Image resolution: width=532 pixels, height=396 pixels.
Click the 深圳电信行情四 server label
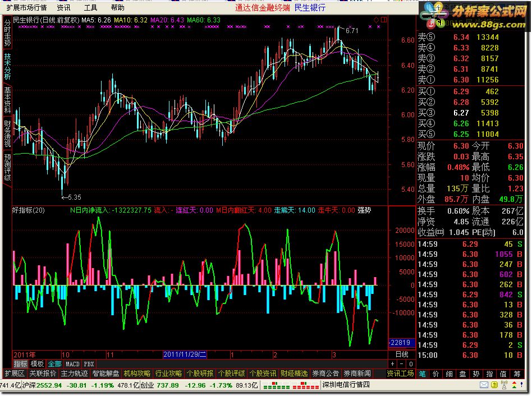(346, 385)
